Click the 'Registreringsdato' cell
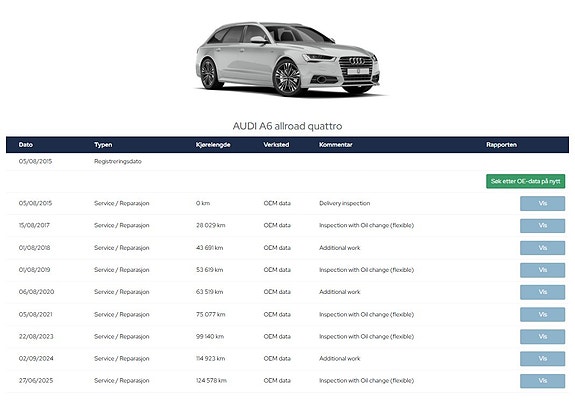 (x=118, y=161)
